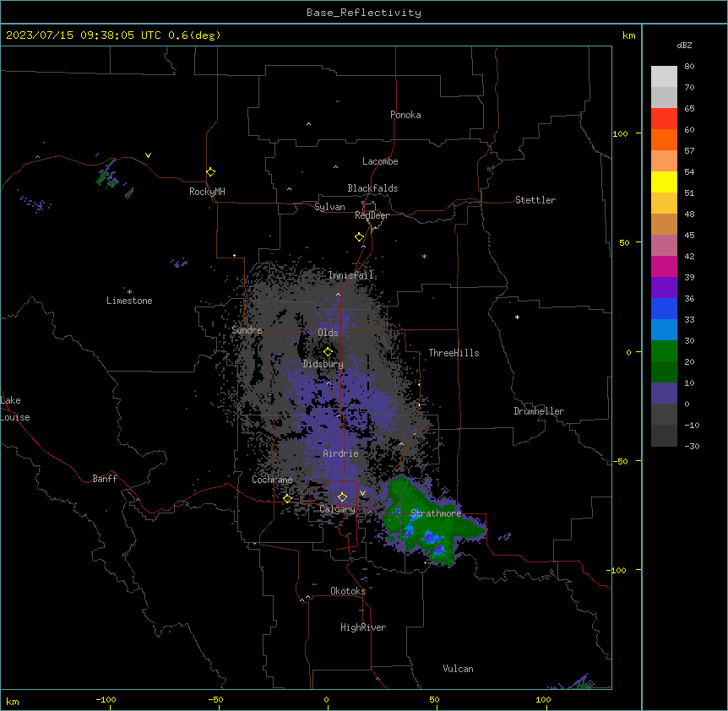Click the yellow station marker above Calgary
This screenshot has width=728, height=711.
[342, 497]
